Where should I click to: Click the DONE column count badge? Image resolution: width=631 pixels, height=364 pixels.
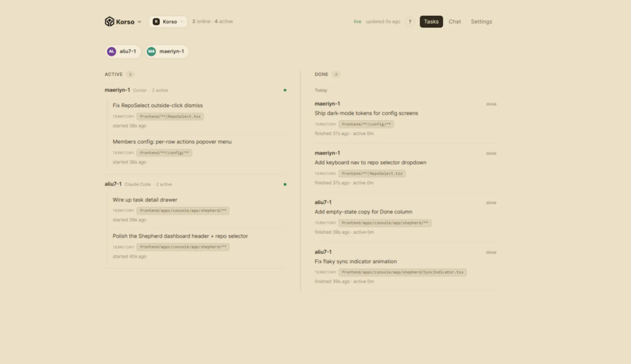pos(336,74)
